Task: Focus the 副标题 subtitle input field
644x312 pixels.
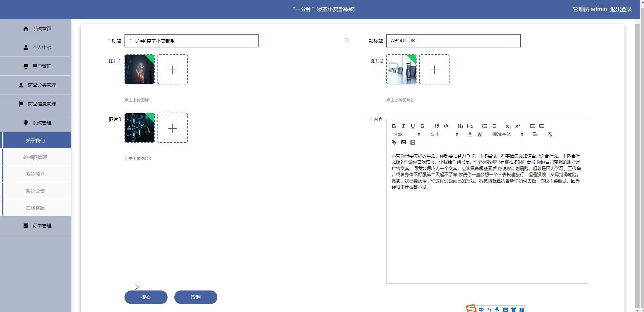Action: pyautogui.click(x=454, y=41)
